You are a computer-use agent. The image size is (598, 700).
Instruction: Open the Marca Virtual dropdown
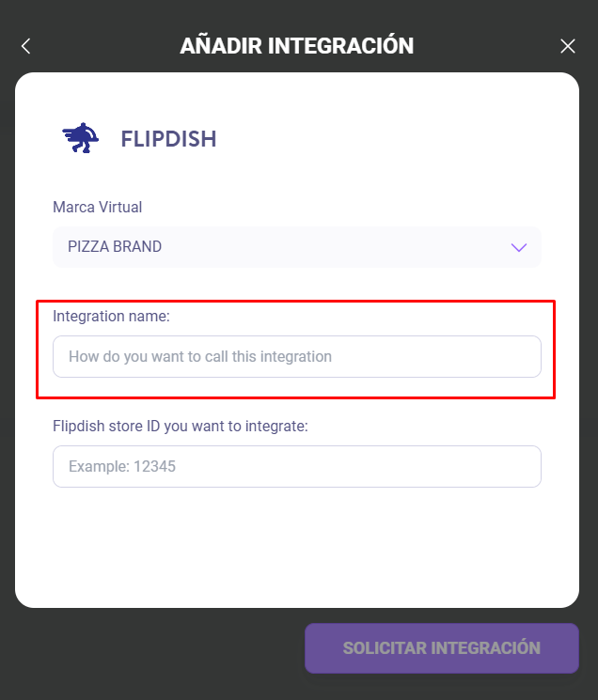pyautogui.click(x=296, y=247)
